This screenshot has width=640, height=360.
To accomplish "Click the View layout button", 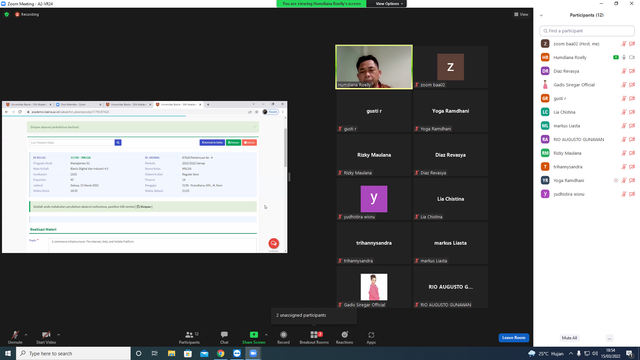I will pos(521,14).
